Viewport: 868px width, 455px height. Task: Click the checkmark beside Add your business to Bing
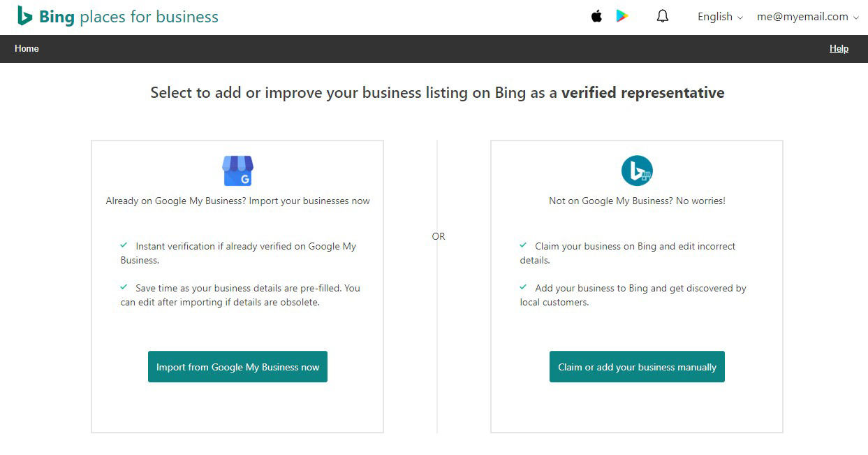pos(523,287)
